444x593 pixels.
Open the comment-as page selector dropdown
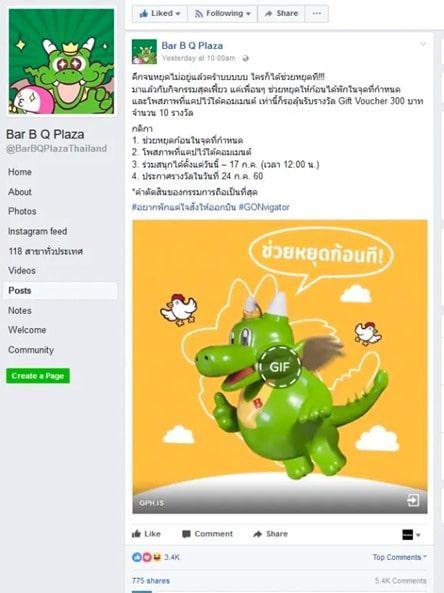[x=411, y=535]
